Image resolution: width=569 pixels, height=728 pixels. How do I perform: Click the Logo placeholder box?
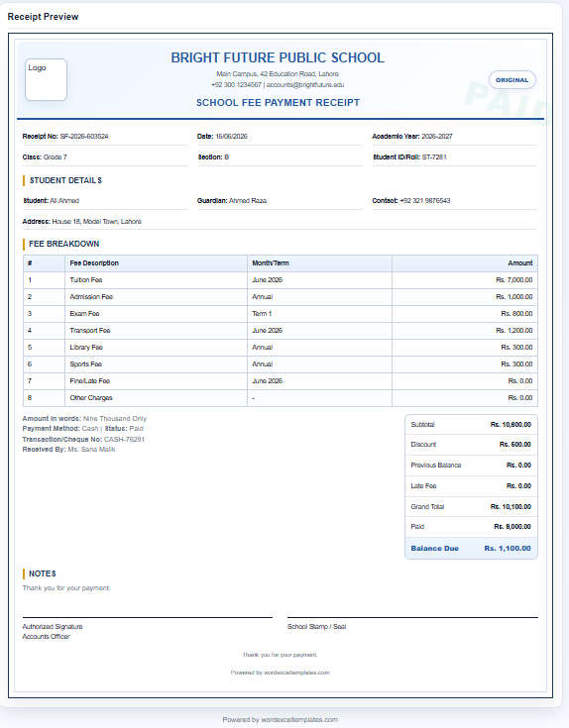tap(46, 79)
